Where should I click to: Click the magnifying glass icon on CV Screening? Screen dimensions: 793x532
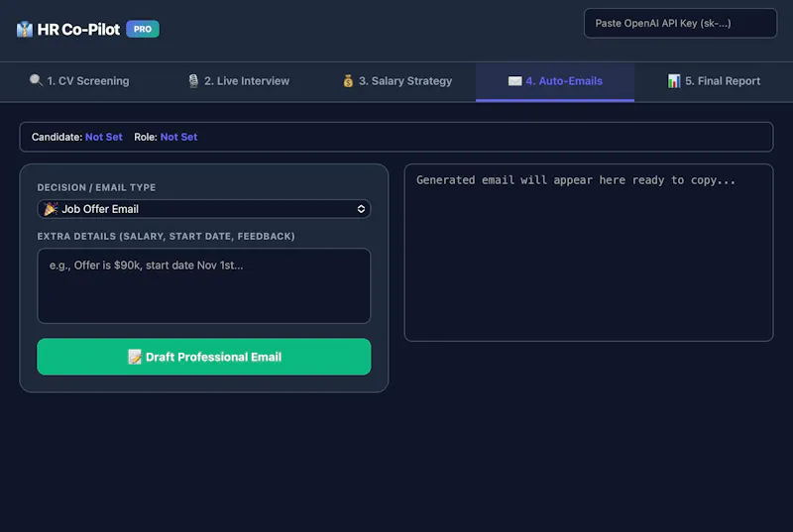(x=36, y=80)
